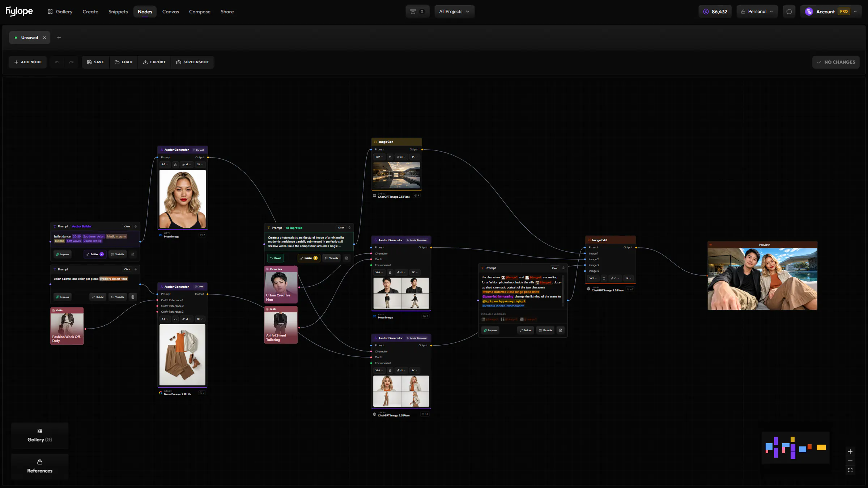The width and height of the screenshot is (868, 488).
Task: Click the @colors-desert-tone variable tag
Action: [x=114, y=279]
